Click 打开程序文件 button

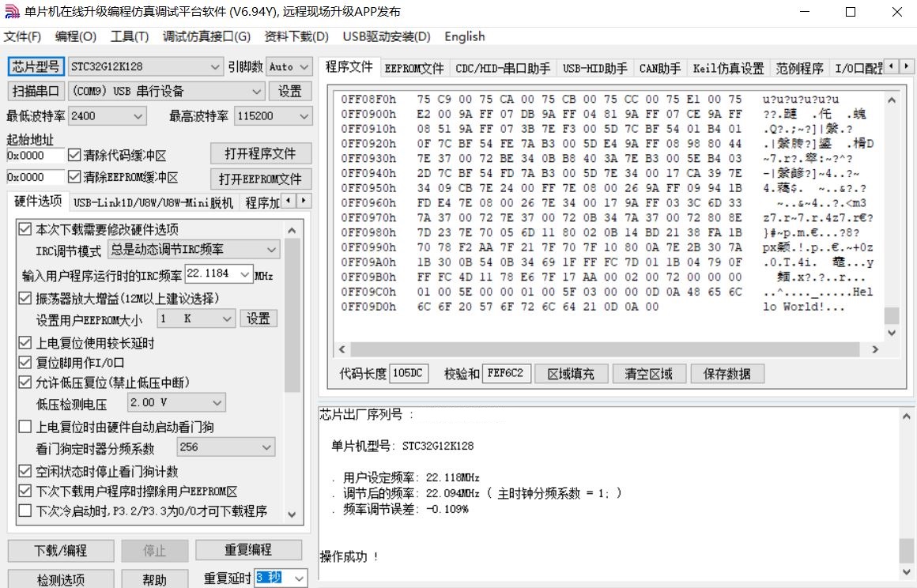(x=260, y=154)
